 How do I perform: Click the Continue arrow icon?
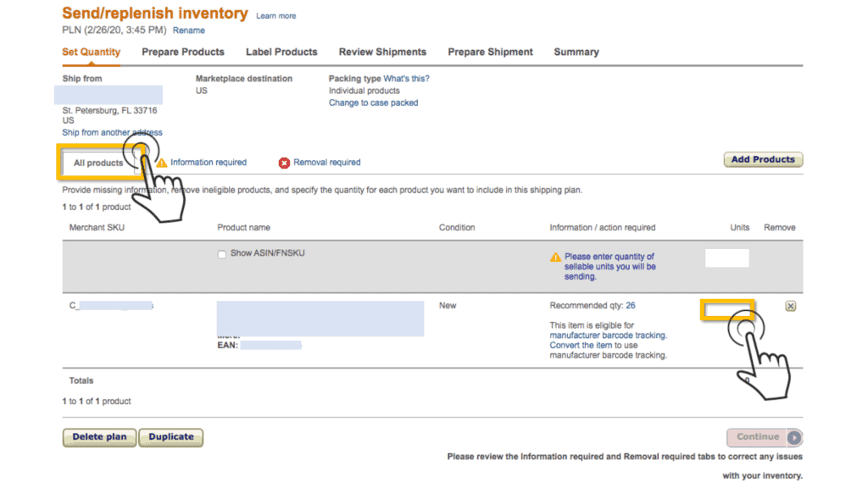pos(793,437)
